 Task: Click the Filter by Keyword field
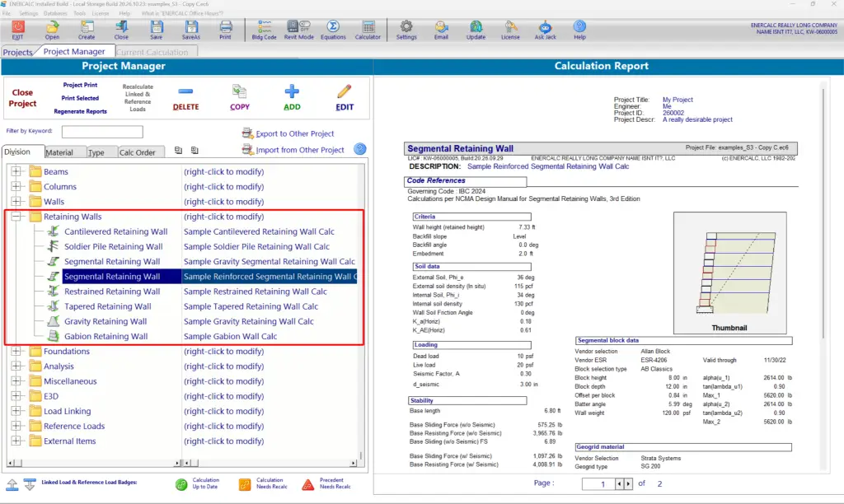(x=102, y=131)
